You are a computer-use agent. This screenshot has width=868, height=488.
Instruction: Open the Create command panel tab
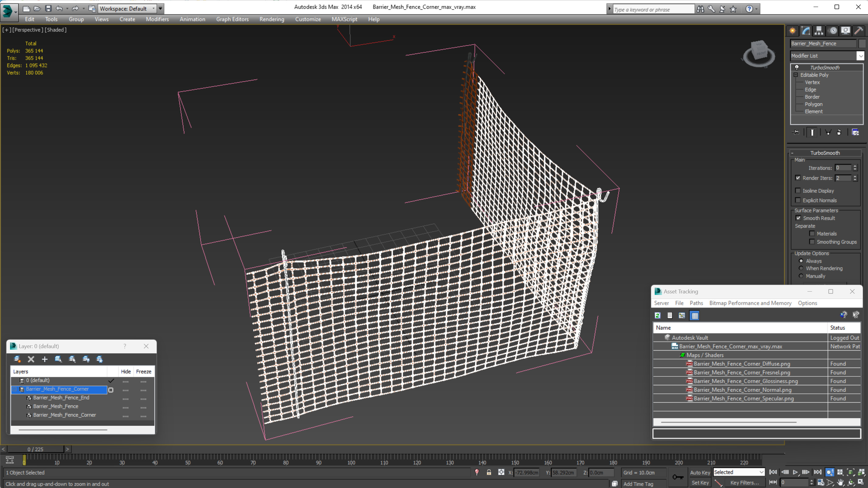coord(793,31)
